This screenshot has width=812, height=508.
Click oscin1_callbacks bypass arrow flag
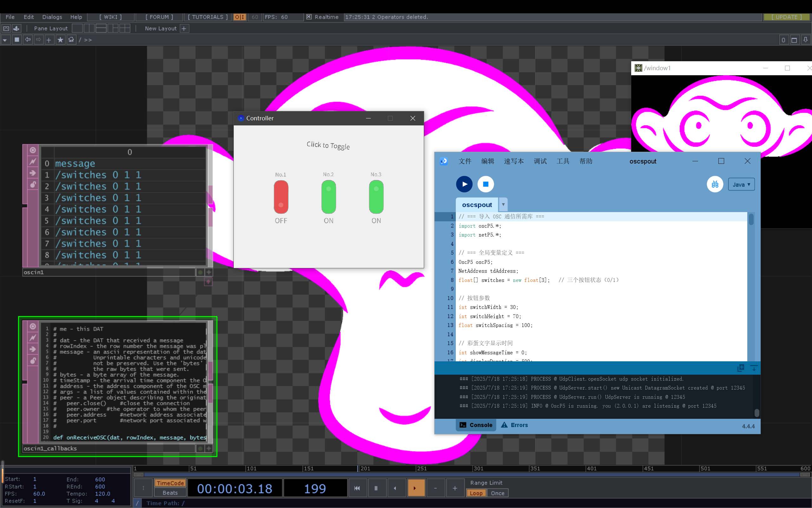pos(33,349)
